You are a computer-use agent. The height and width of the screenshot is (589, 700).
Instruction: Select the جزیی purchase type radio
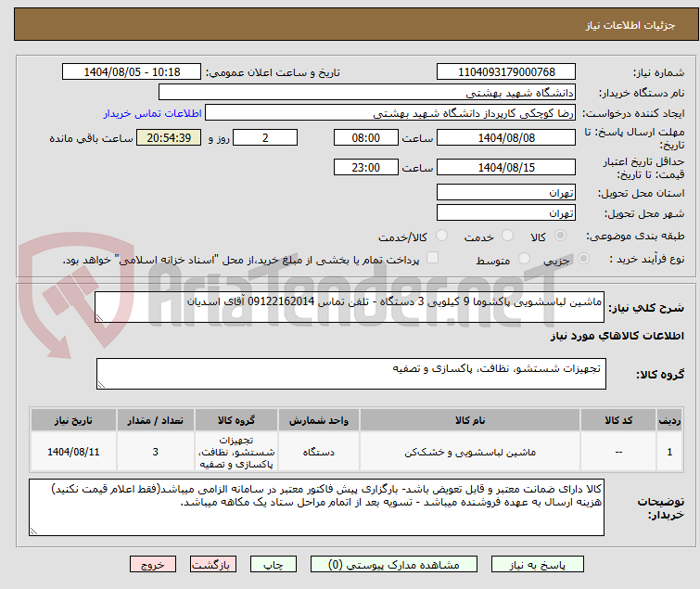(x=583, y=259)
